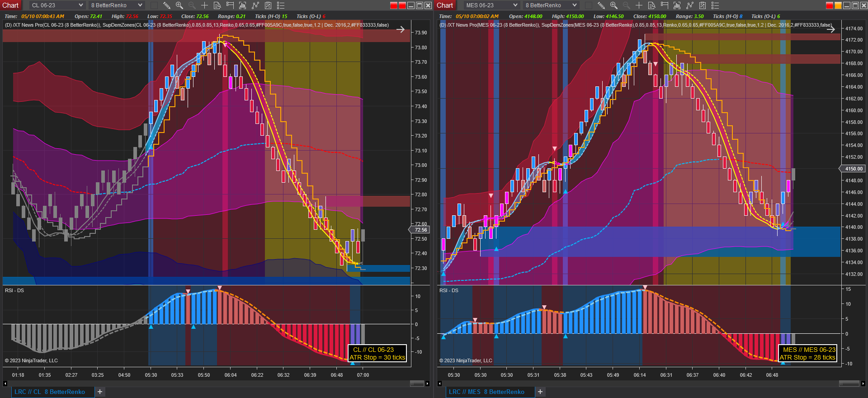Click second red link button in CL chart
This screenshot has height=398, width=868.
pyautogui.click(x=402, y=5)
